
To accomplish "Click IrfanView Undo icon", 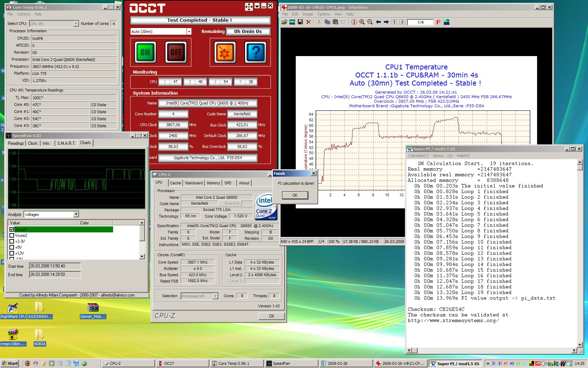I will tap(343, 22).
